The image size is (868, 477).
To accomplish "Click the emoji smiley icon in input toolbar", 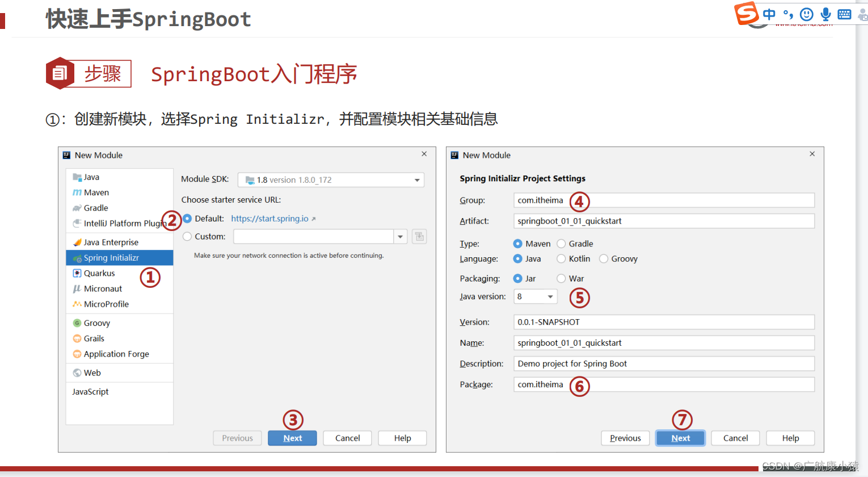I will point(806,14).
